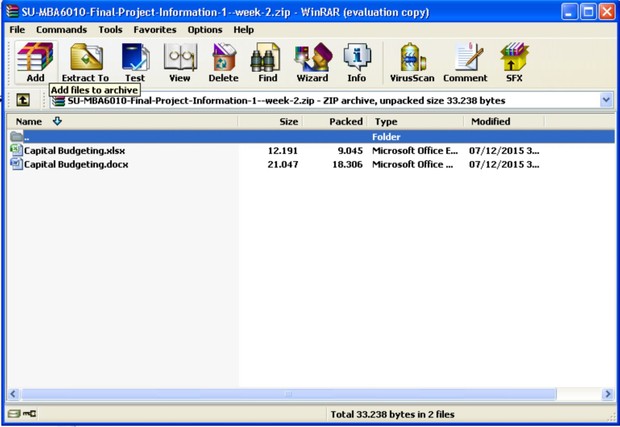Click size value 21.047
Screen dimensions: 620x427
click(x=283, y=164)
